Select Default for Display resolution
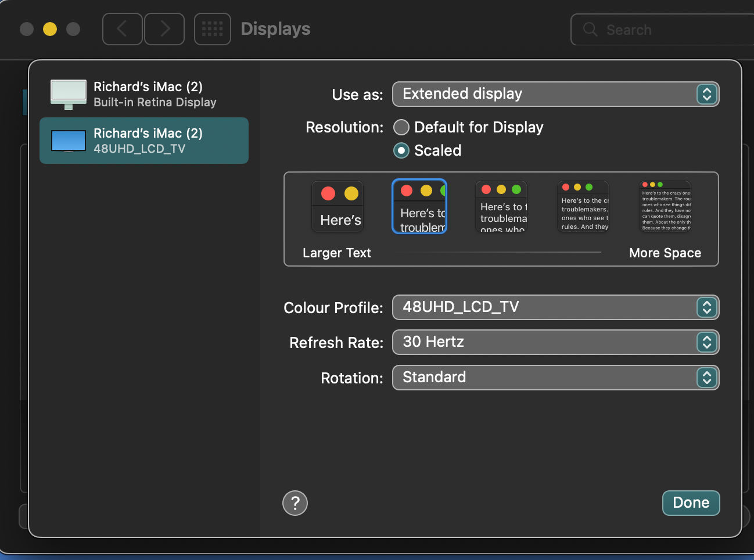754x560 pixels. click(401, 127)
